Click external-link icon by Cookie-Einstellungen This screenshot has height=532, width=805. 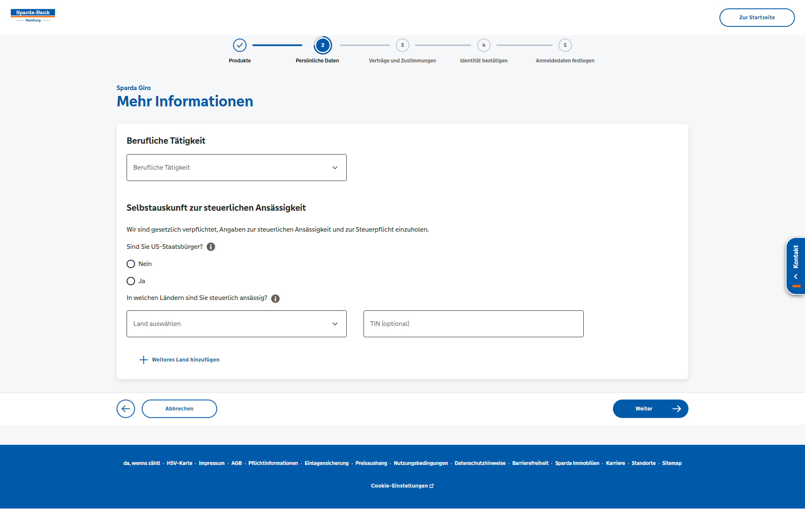pyautogui.click(x=432, y=486)
